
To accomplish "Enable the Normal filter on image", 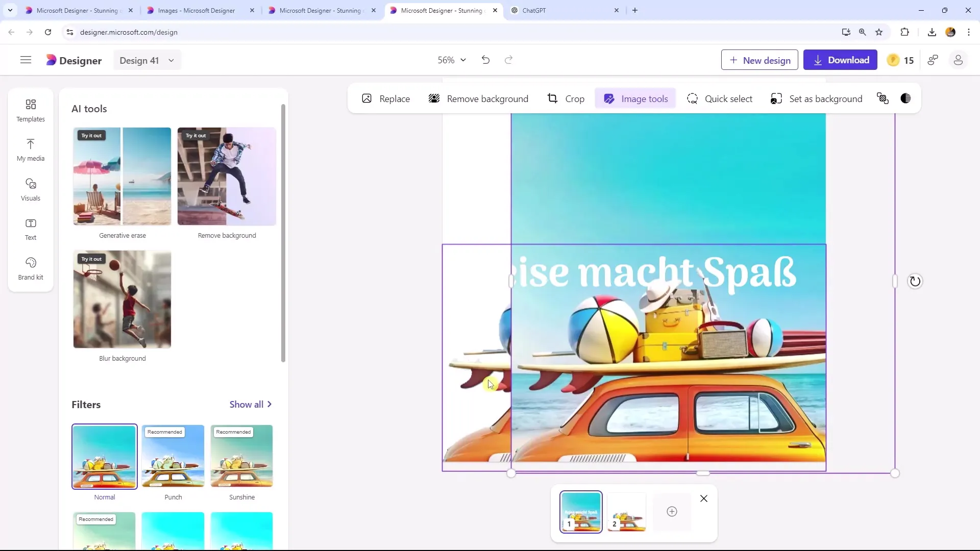I will [104, 456].
